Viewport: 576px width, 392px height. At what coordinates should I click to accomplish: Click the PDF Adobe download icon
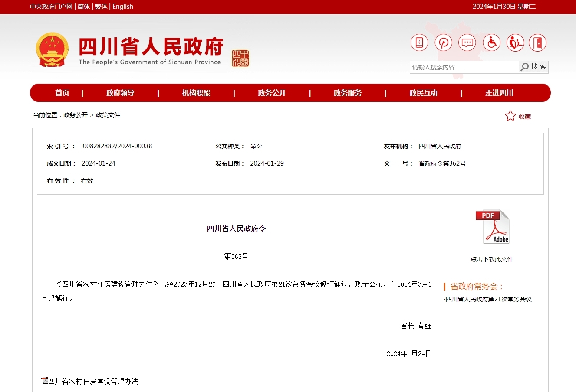(492, 227)
